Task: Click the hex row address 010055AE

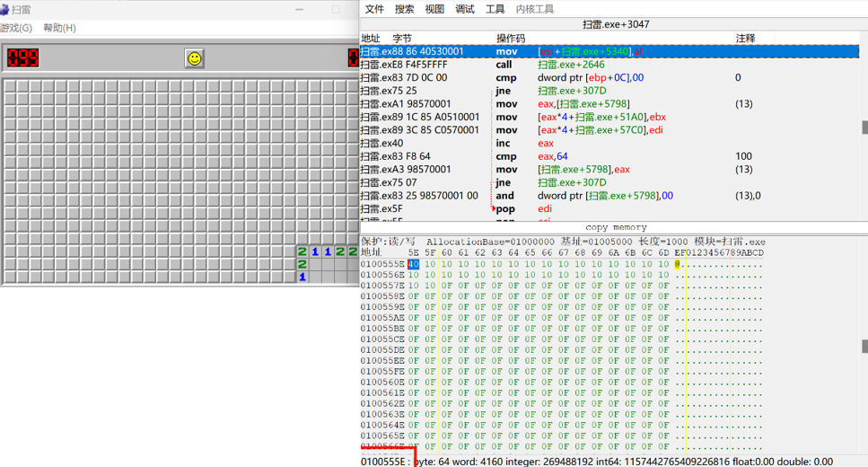Action: [382, 318]
